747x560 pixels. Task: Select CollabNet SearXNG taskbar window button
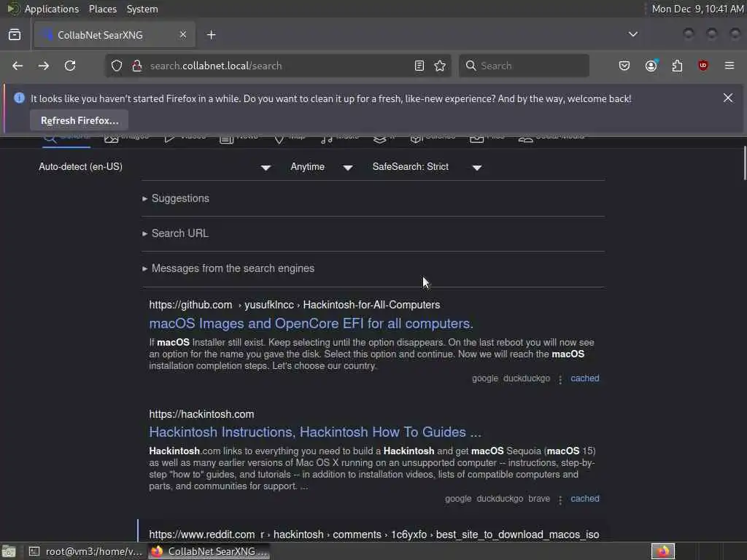point(209,551)
